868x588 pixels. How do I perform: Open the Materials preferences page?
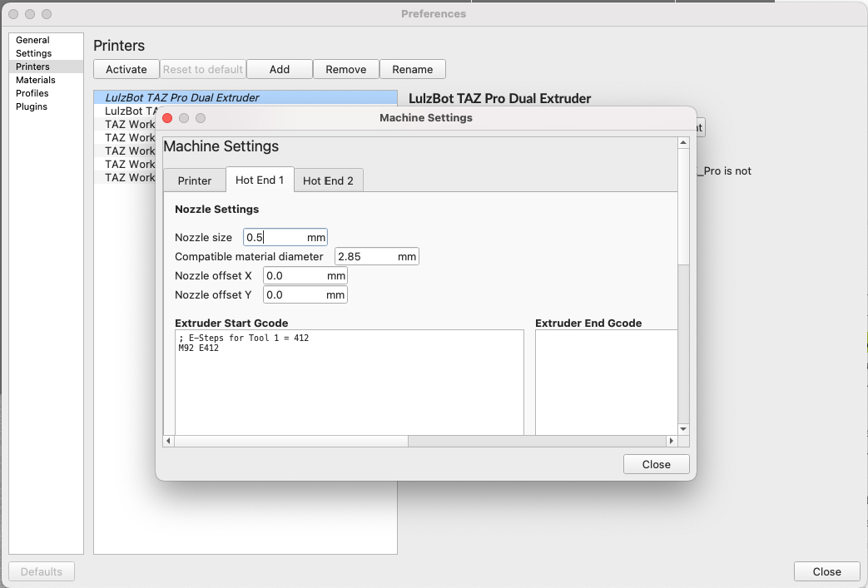pyautogui.click(x=36, y=80)
